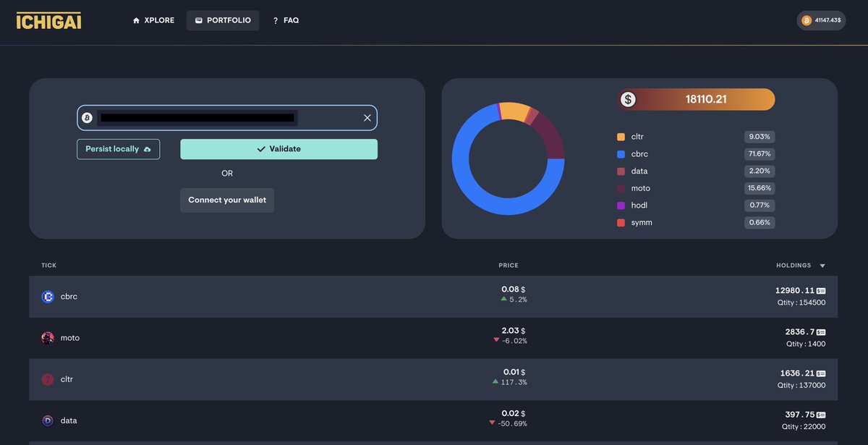The height and width of the screenshot is (445, 868).
Task: Click the red symm legend swatch
Action: [621, 223]
